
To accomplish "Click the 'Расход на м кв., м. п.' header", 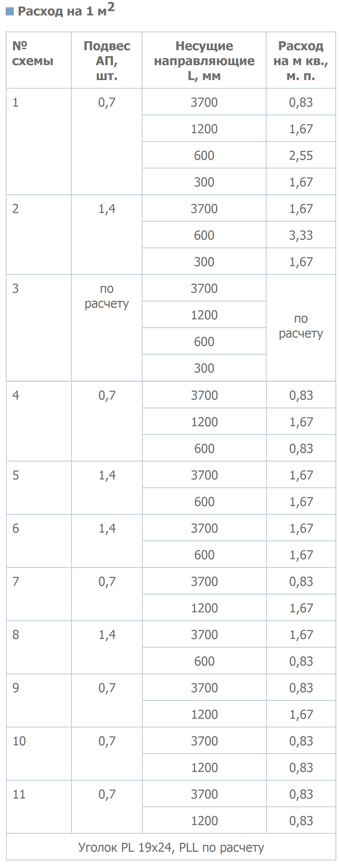I will point(301,60).
